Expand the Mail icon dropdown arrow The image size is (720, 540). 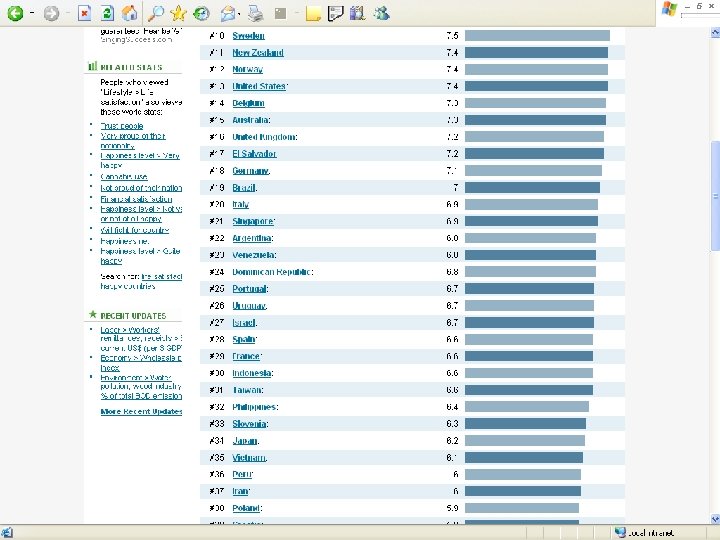pos(239,14)
